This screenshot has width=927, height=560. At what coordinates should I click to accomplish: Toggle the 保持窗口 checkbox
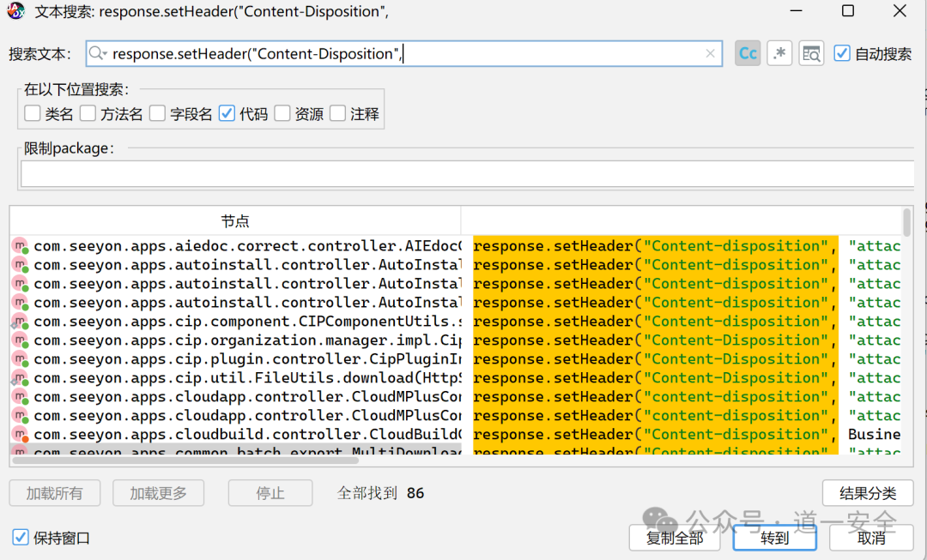click(21, 538)
